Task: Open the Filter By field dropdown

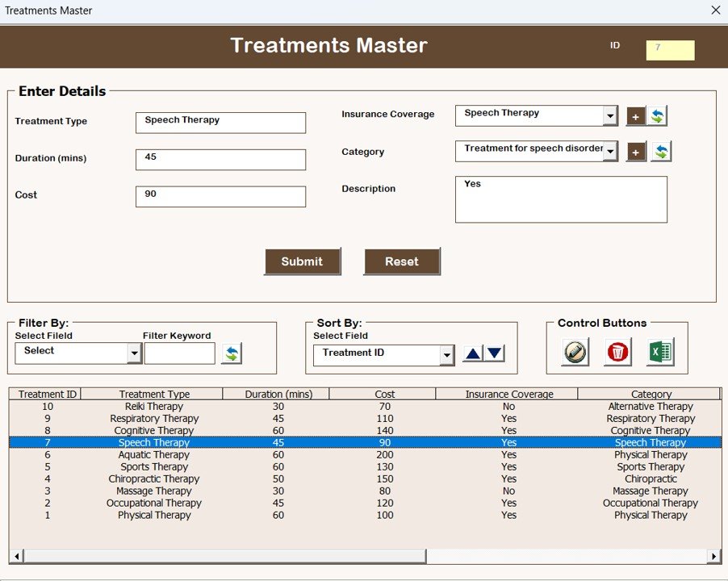Action: (x=134, y=353)
